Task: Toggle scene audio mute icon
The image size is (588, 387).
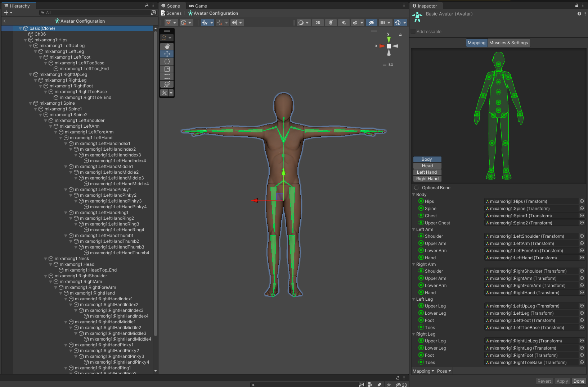Action: tap(344, 23)
